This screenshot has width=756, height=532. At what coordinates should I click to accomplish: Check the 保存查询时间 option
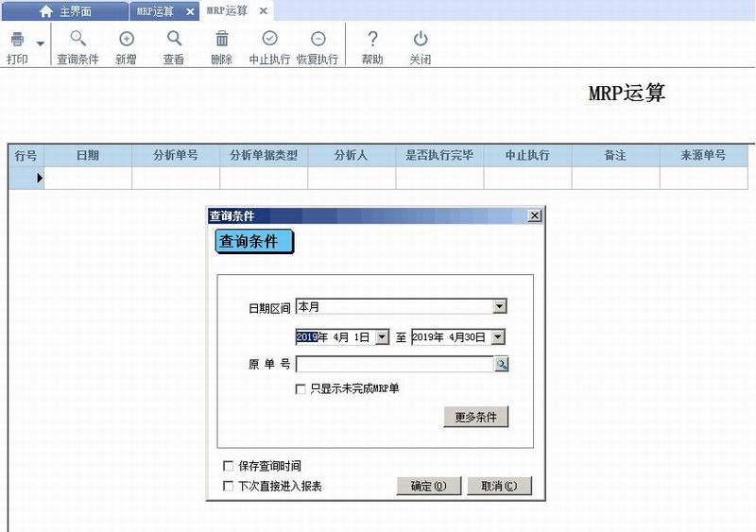tap(228, 466)
